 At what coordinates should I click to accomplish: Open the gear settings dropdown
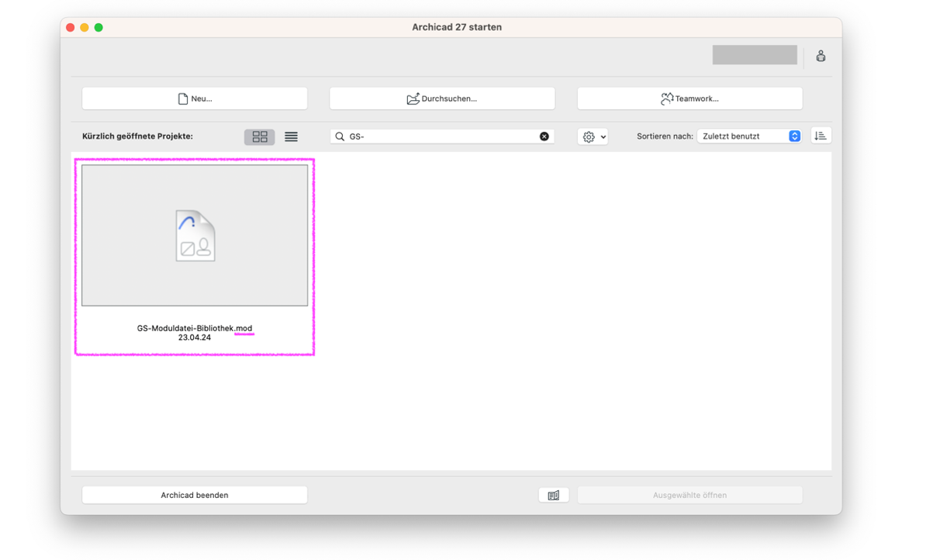tap(593, 137)
